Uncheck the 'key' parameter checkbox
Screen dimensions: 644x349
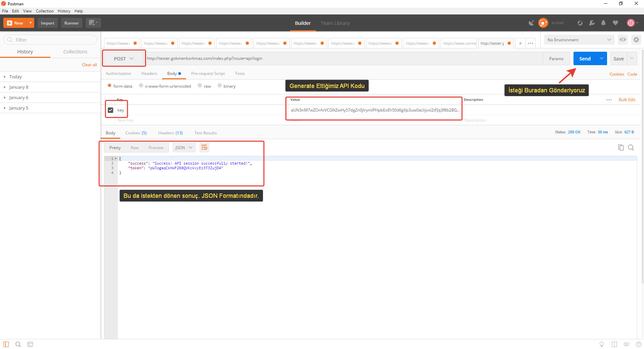click(x=110, y=110)
